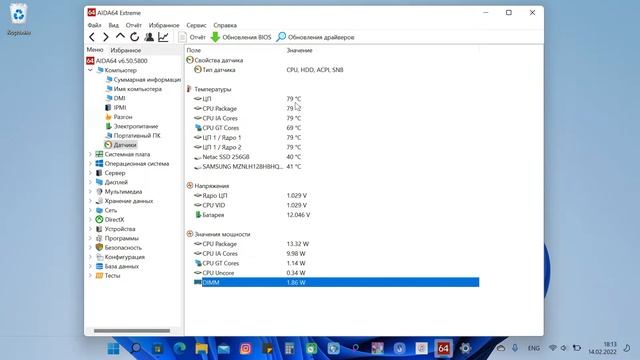Screen dimensions: 640x360
Task: Select AIDA64 v6.50.5800 root item
Action: point(117,61)
